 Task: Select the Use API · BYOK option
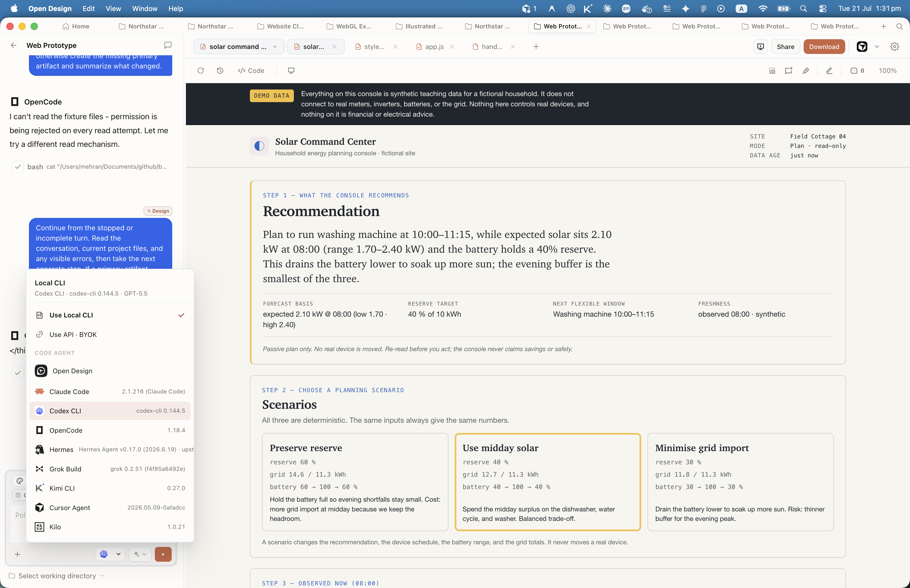[x=110, y=335]
